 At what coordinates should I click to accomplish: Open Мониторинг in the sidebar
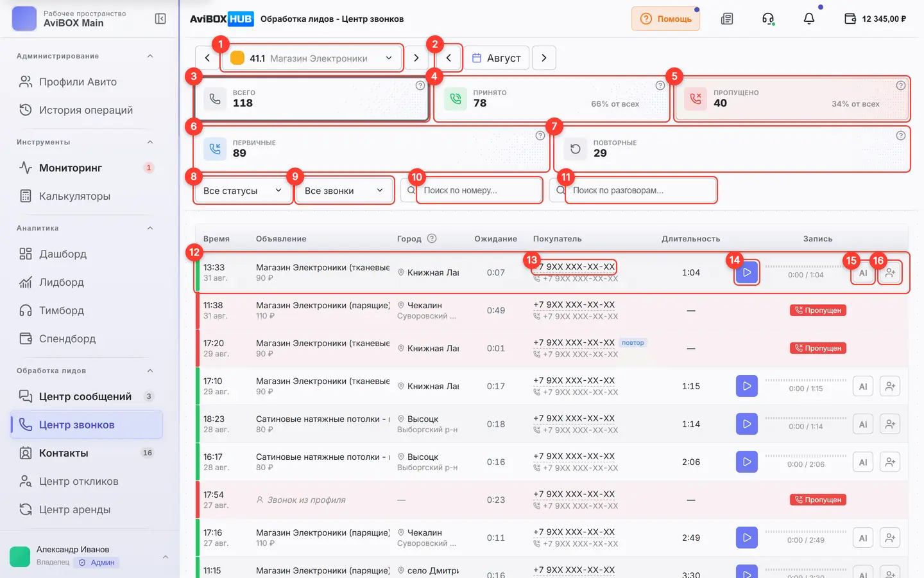click(87, 168)
